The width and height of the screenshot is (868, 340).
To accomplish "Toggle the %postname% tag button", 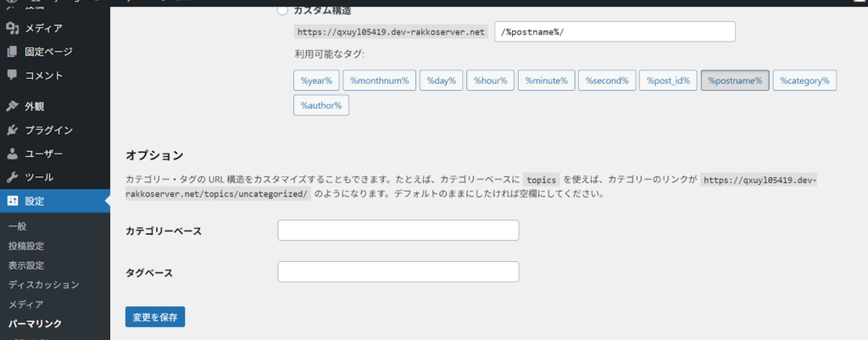I will 735,81.
